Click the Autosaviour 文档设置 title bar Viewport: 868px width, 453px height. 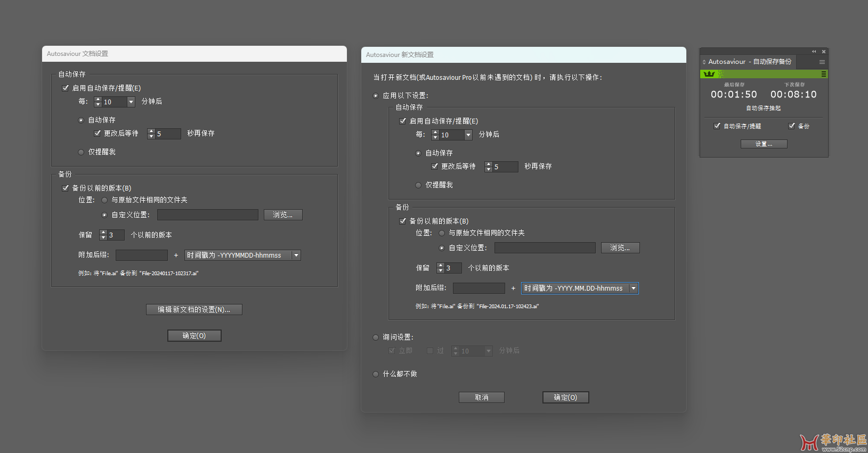tap(194, 54)
